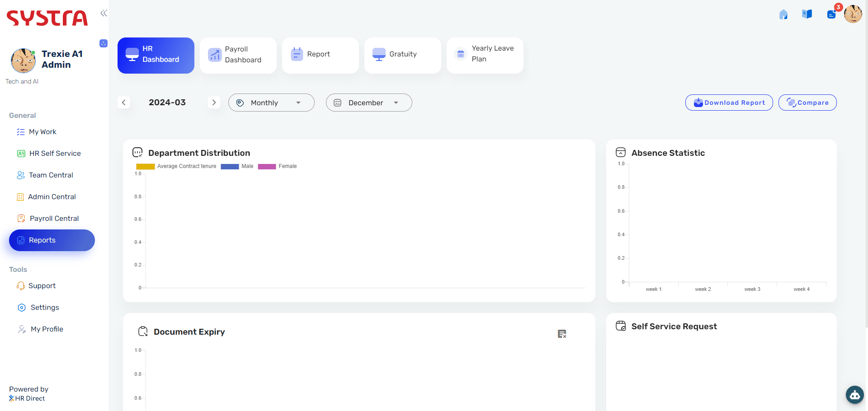Click the 2024-03 date label
This screenshot has width=868, height=411.
(x=167, y=103)
